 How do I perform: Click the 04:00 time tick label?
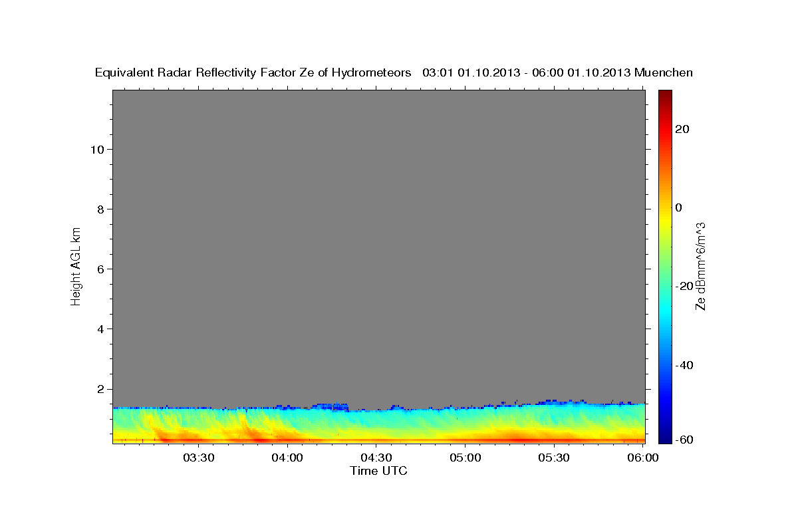[x=287, y=458]
